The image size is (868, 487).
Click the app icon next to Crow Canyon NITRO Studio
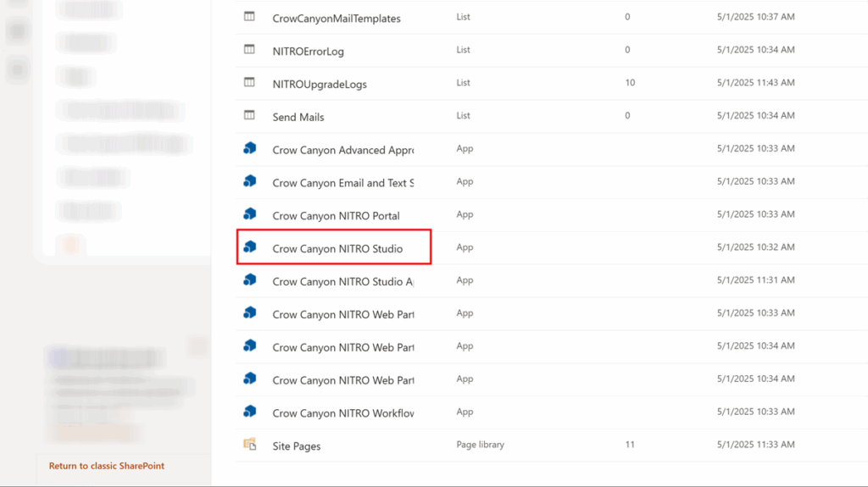tap(250, 246)
